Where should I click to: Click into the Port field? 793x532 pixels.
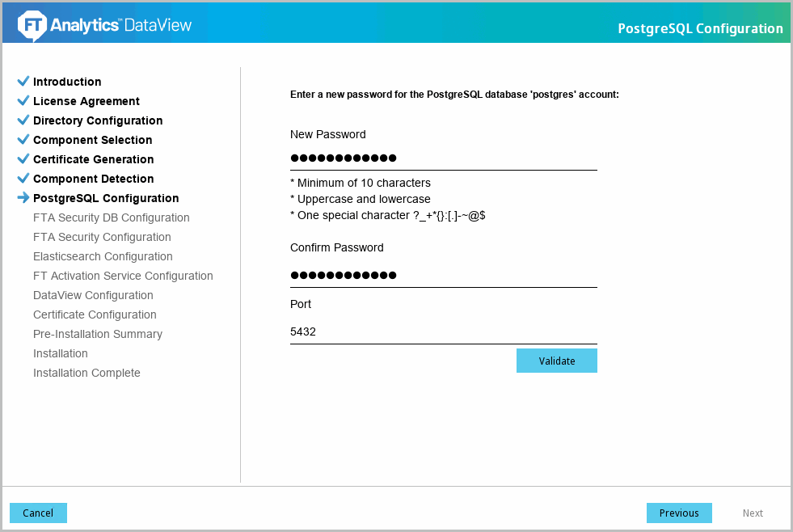(x=443, y=331)
